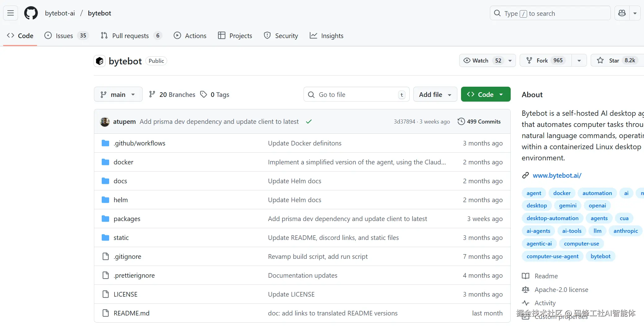Viewport: 644px width, 326px height.
Task: Expand the fork options arrow
Action: (x=579, y=60)
